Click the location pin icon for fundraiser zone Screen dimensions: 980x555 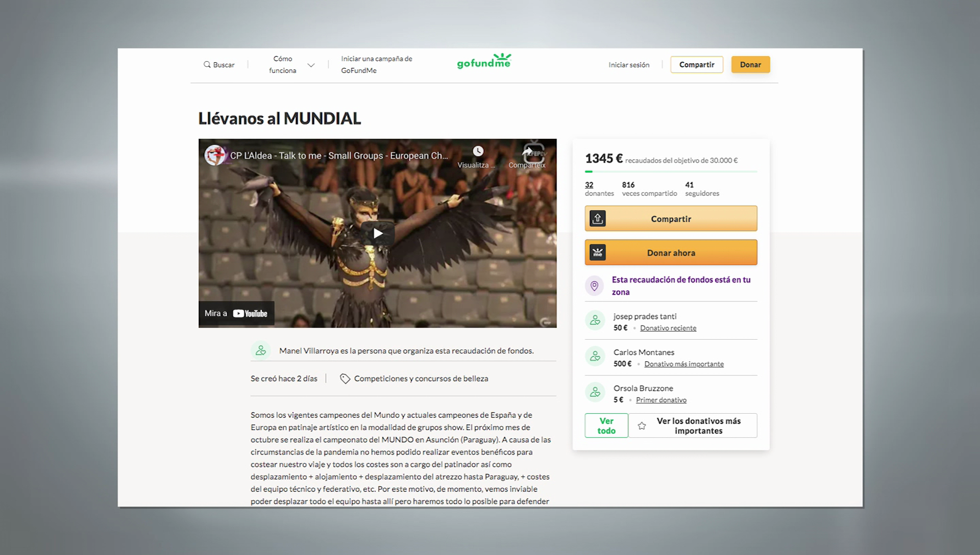(594, 286)
